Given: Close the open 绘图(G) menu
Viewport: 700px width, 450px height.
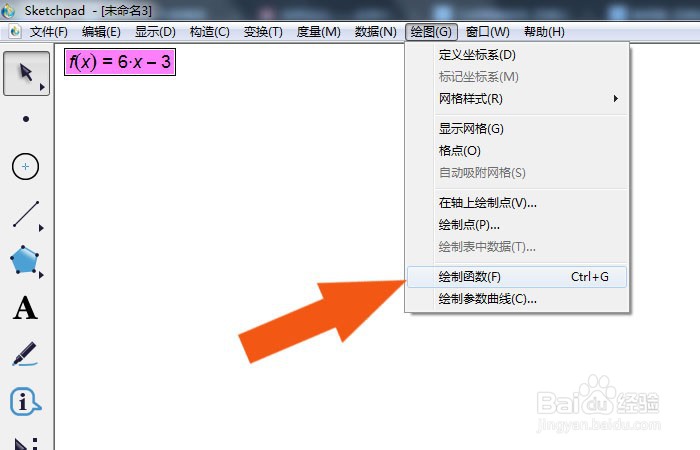Looking at the screenshot, I should tap(431, 32).
